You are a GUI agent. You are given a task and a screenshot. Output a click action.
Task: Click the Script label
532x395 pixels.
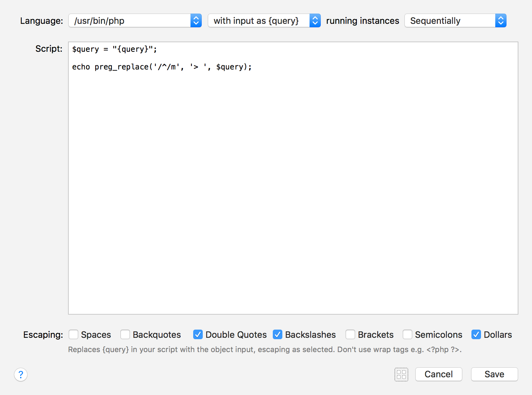point(49,49)
